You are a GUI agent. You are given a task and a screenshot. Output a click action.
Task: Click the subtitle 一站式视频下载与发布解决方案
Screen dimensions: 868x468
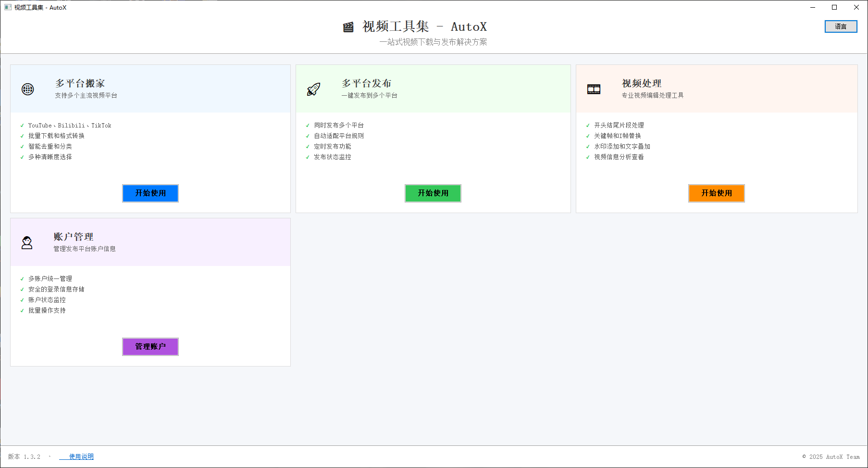pyautogui.click(x=433, y=42)
